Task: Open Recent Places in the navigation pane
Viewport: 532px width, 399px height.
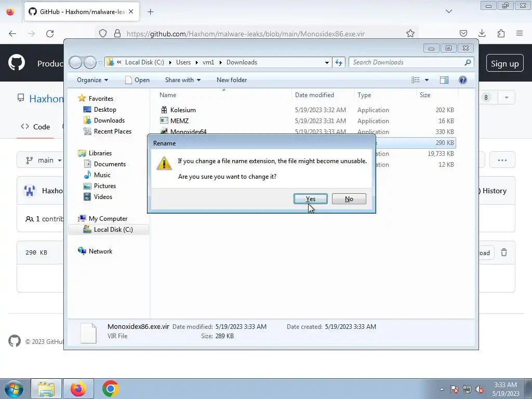Action: click(112, 131)
